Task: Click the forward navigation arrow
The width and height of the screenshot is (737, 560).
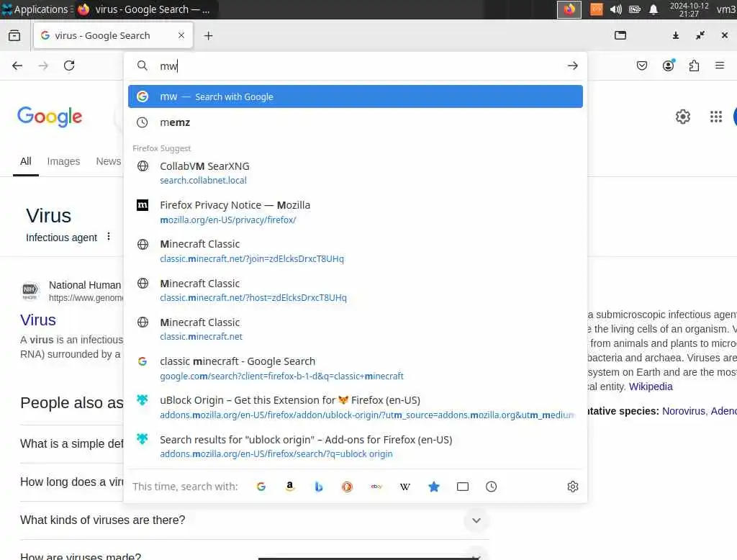Action: [x=43, y=66]
